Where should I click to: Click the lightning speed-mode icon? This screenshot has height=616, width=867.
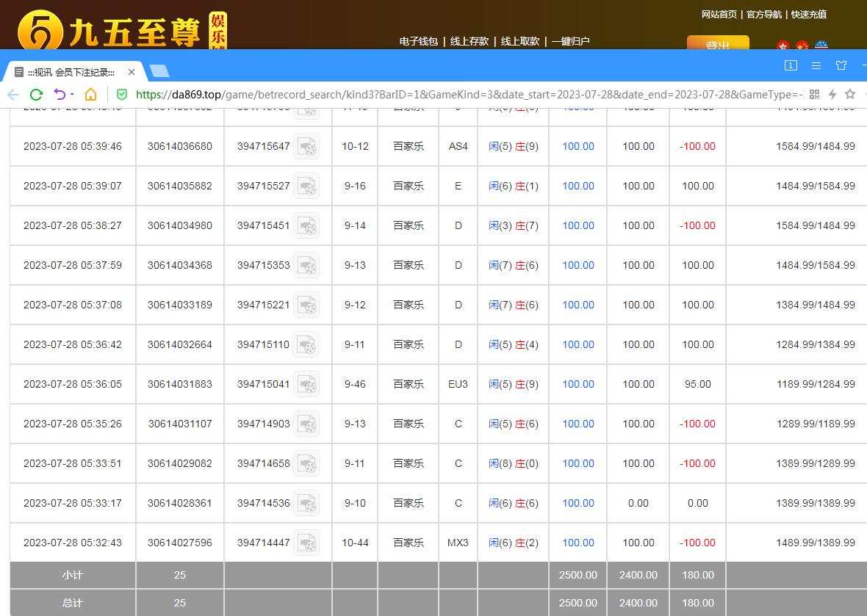click(832, 95)
